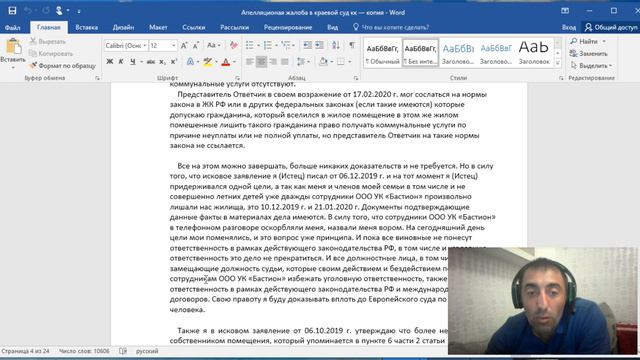The width and height of the screenshot is (640, 360).
Task: Apply subscript x₂ formatting
Action: [162, 62]
